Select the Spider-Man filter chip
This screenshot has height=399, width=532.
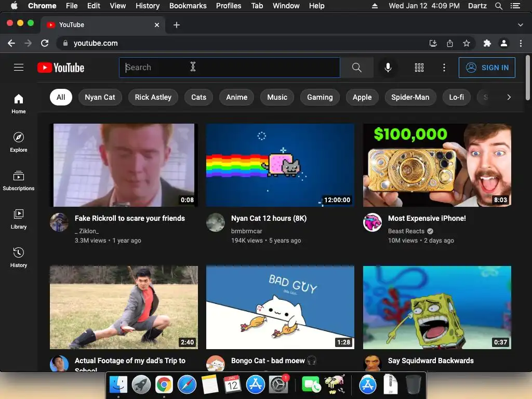(x=410, y=97)
